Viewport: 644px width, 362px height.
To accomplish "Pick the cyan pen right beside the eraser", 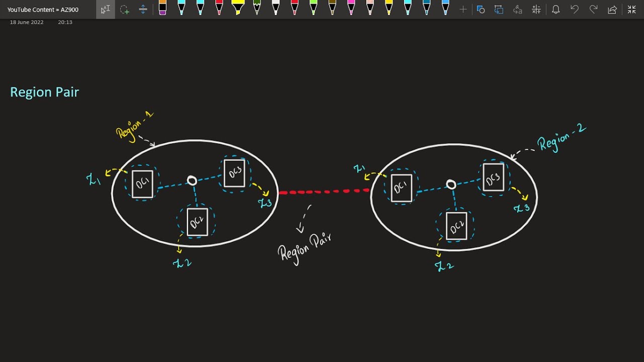I will [182, 8].
